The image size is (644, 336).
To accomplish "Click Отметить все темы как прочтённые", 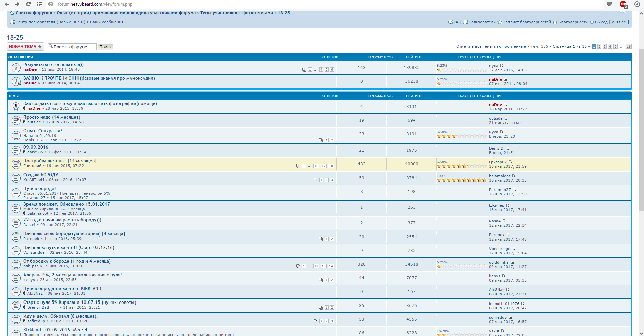I will pos(491,47).
